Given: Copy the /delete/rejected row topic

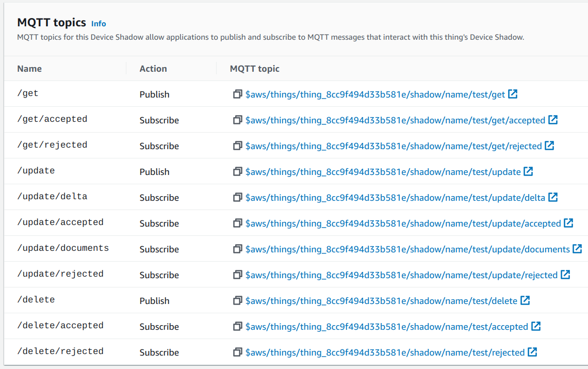Looking at the screenshot, I should 237,352.
